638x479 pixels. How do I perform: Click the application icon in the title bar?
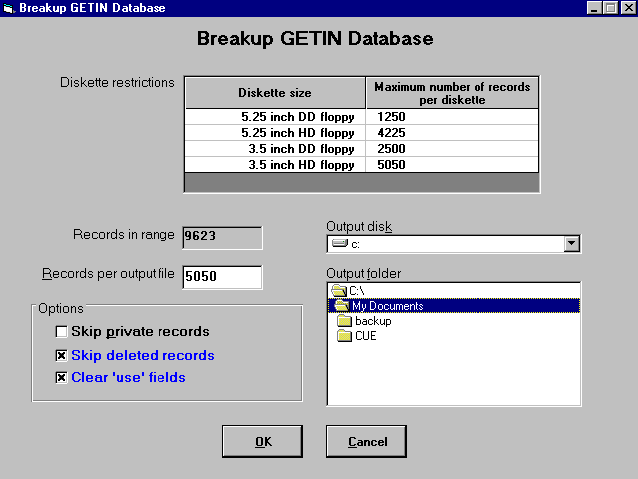[x=8, y=8]
